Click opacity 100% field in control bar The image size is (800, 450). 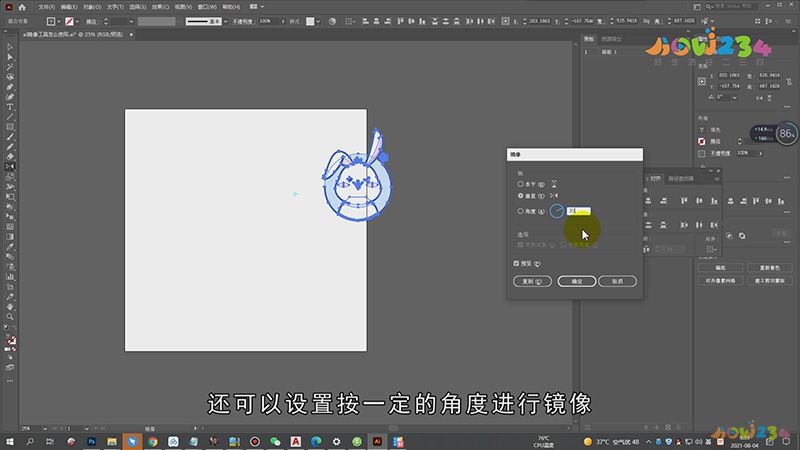coord(268,21)
